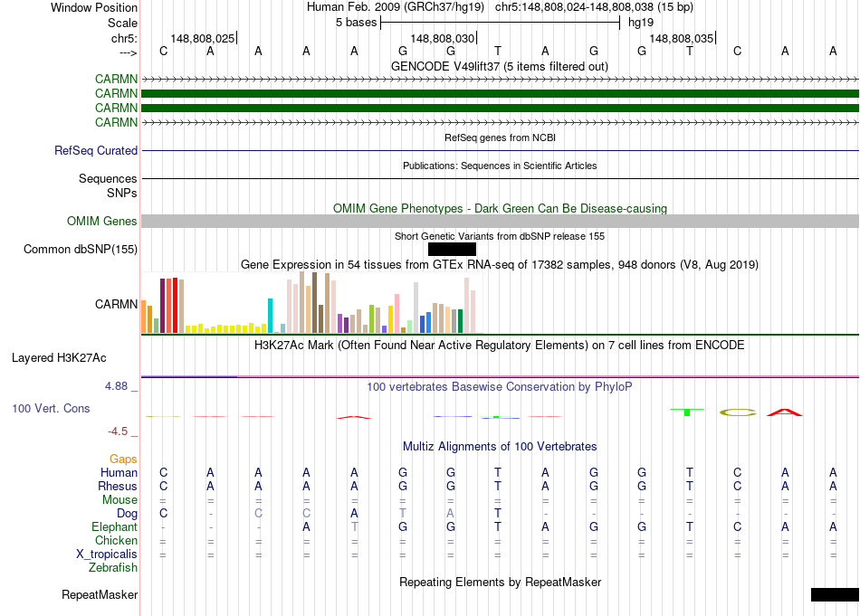860x616 pixels.
Task: Open the RefSeq Curated track label
Action: 96,151
